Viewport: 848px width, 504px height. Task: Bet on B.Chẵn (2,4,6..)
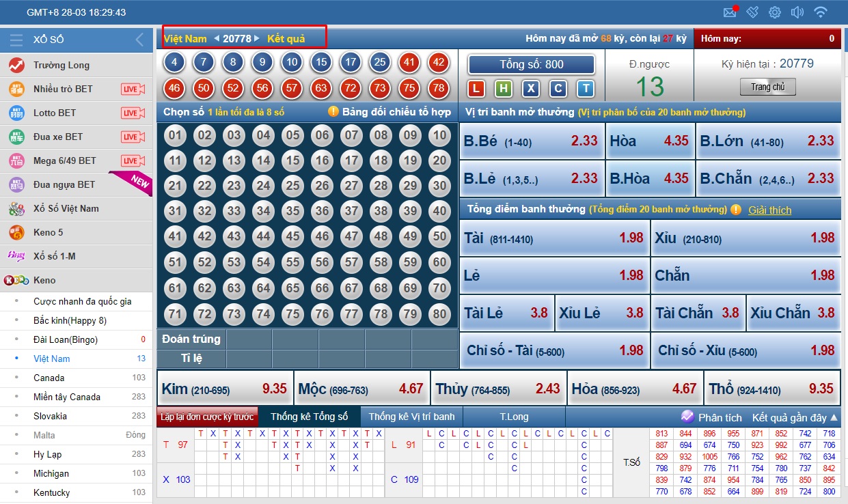click(768, 179)
